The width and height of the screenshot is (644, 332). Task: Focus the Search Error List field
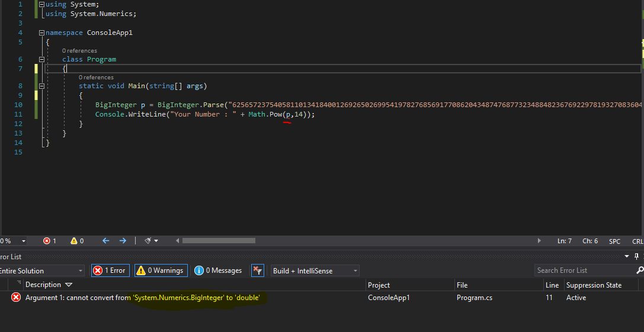(x=585, y=270)
